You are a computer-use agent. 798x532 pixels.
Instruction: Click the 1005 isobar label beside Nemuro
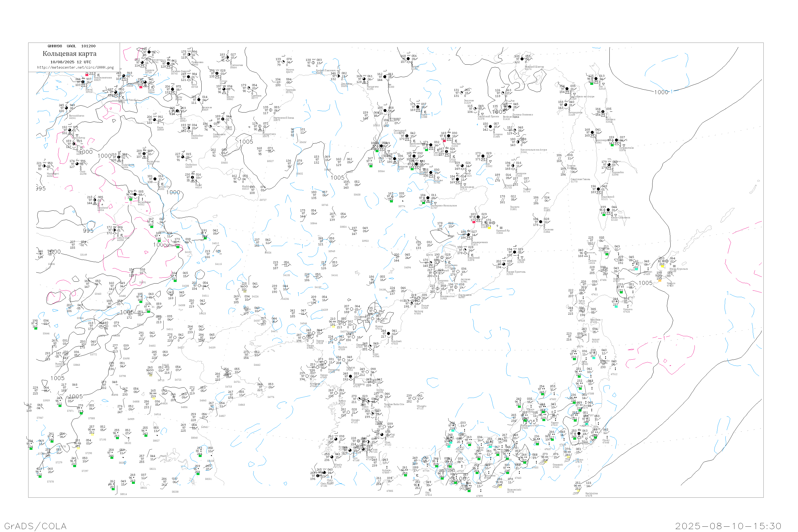pos(646,283)
